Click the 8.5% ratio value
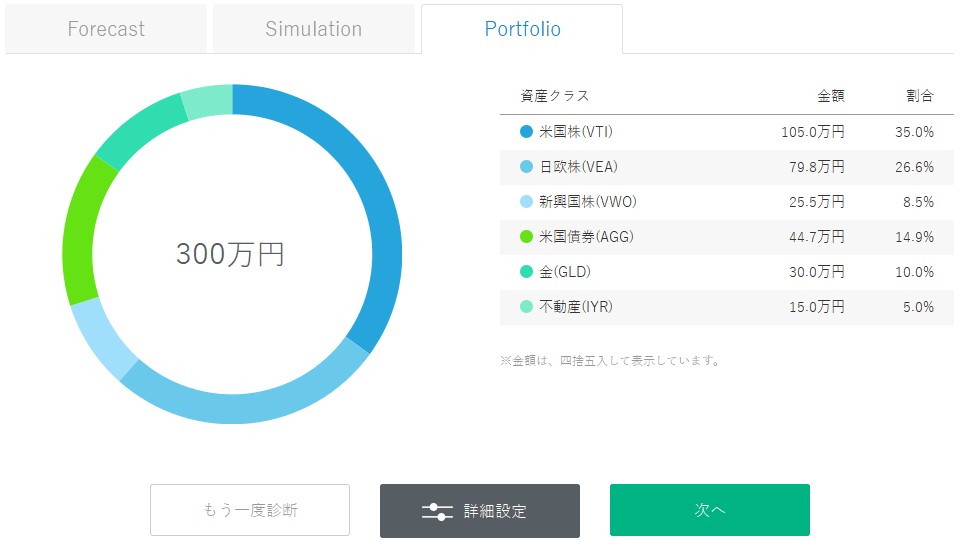This screenshot has height=547, width=965. click(x=918, y=202)
